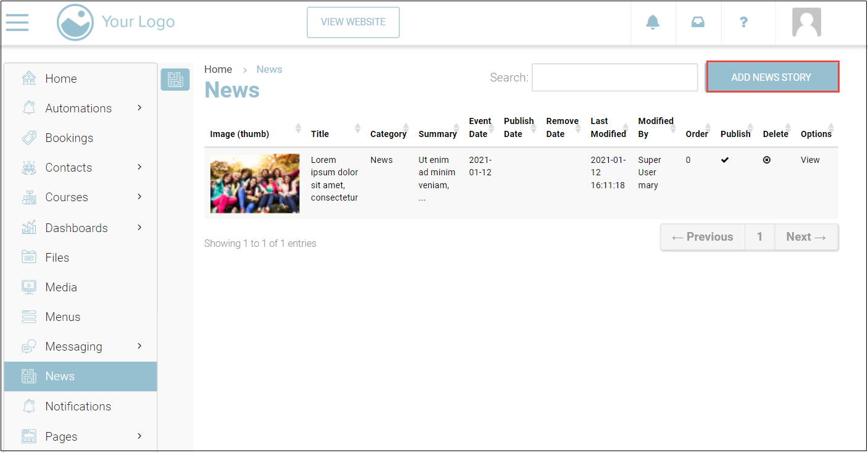This screenshot has width=868, height=453.
Task: Open the inbox tray icon
Action: point(698,22)
